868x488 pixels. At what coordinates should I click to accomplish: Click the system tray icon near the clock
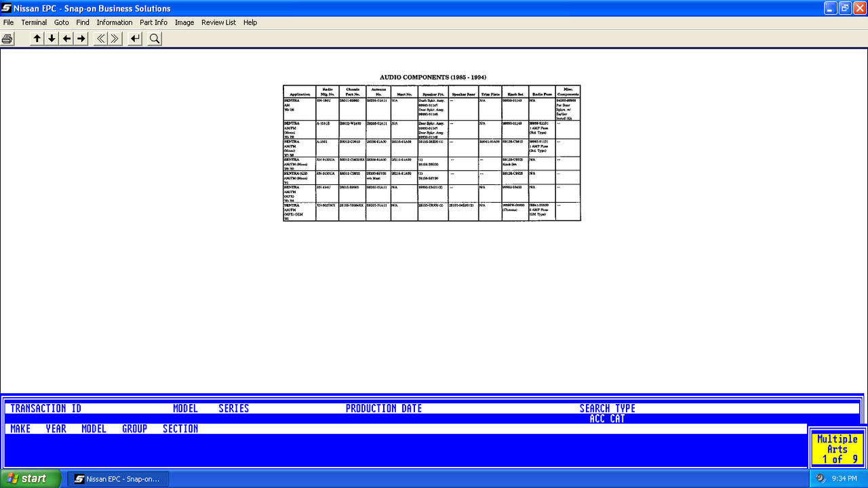(821, 479)
